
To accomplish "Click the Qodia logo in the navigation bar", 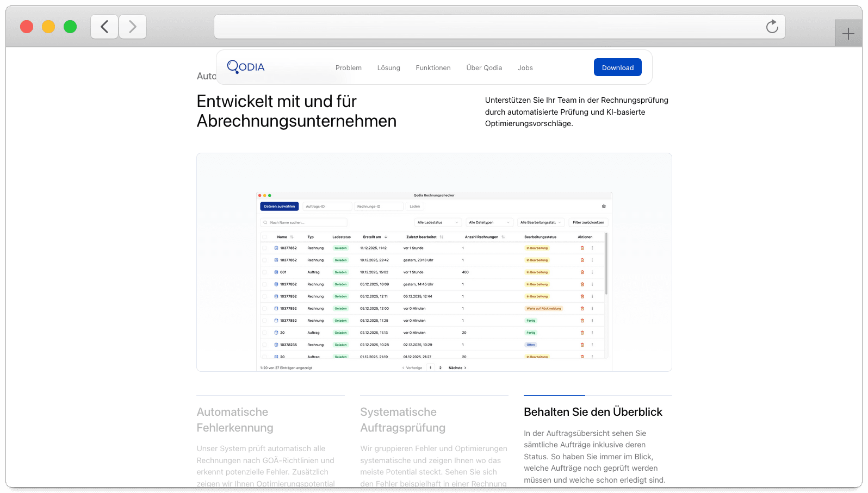I will pyautogui.click(x=246, y=67).
